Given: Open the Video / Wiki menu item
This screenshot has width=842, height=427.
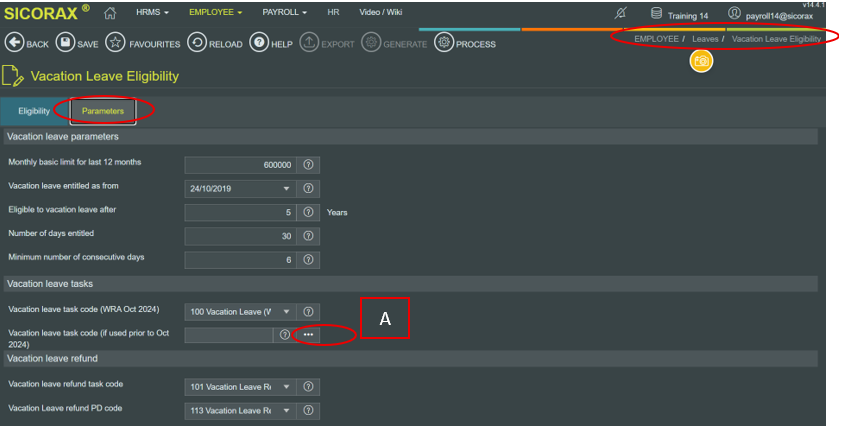Looking at the screenshot, I should tap(381, 12).
